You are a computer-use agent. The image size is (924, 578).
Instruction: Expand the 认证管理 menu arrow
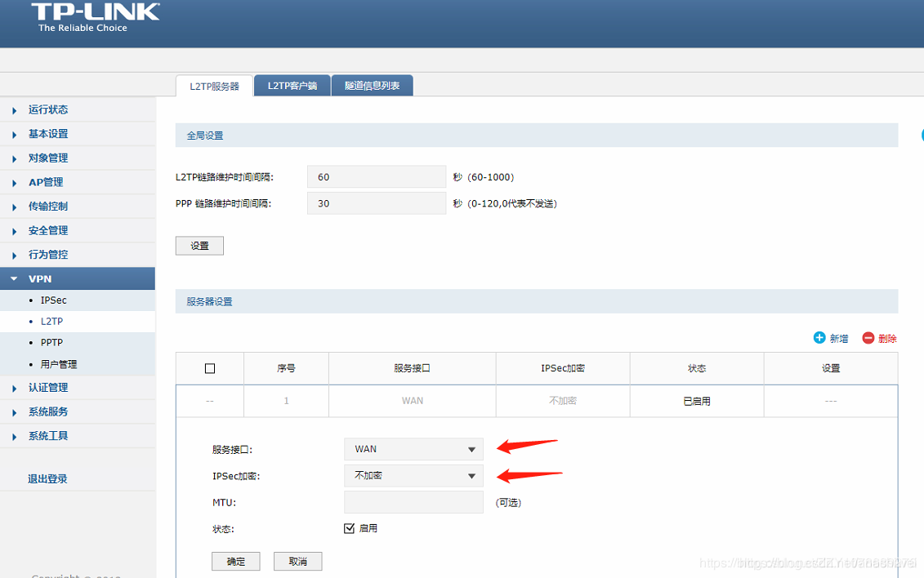pos(14,388)
